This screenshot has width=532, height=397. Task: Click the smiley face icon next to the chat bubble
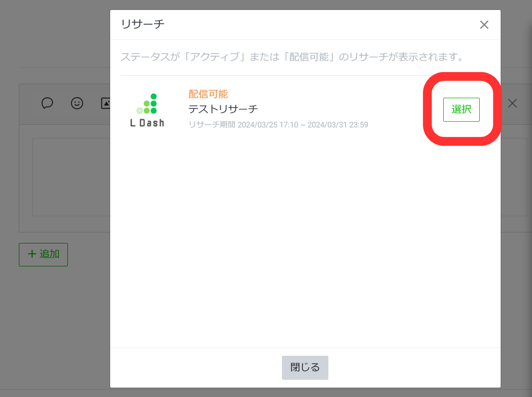[77, 103]
